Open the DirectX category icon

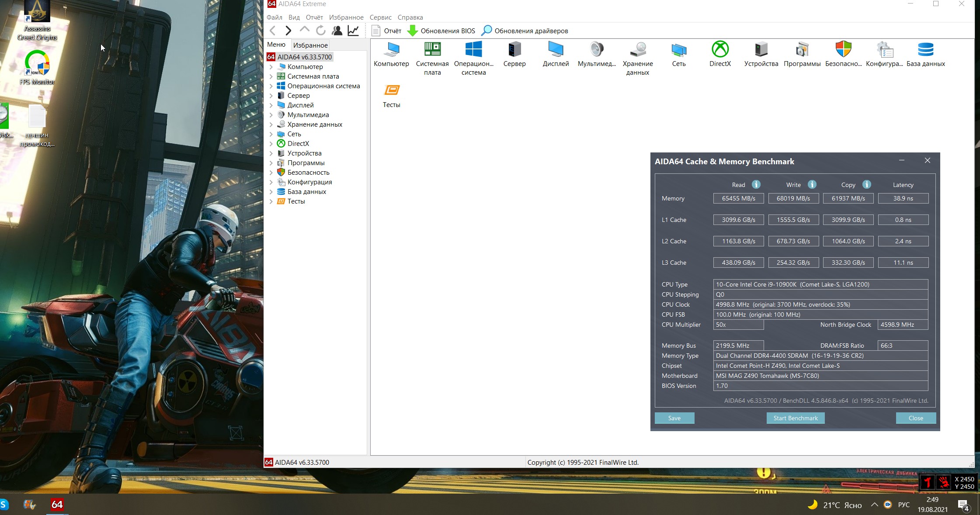[719, 50]
